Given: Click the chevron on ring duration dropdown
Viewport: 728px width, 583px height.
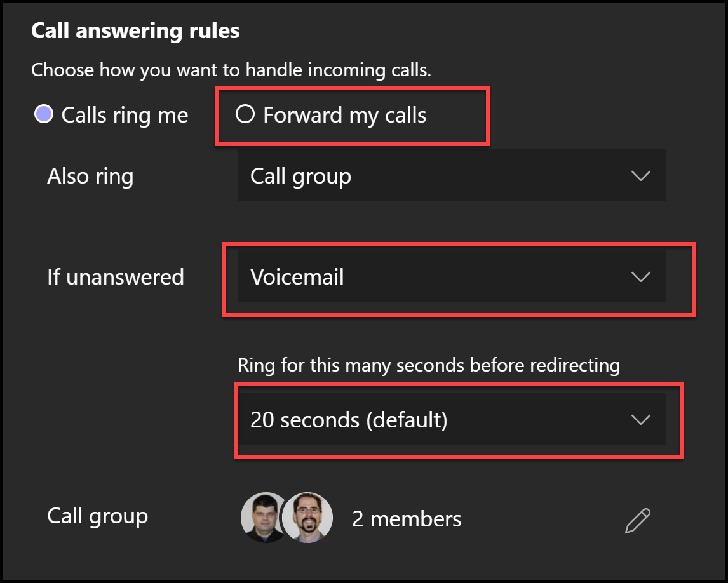Looking at the screenshot, I should [641, 420].
